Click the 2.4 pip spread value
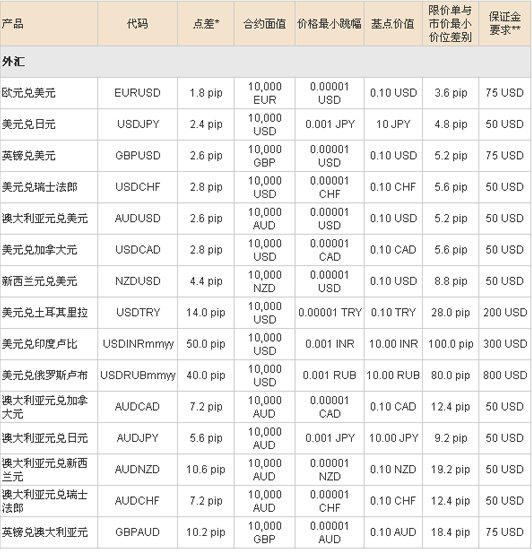The image size is (532, 555). point(206,125)
